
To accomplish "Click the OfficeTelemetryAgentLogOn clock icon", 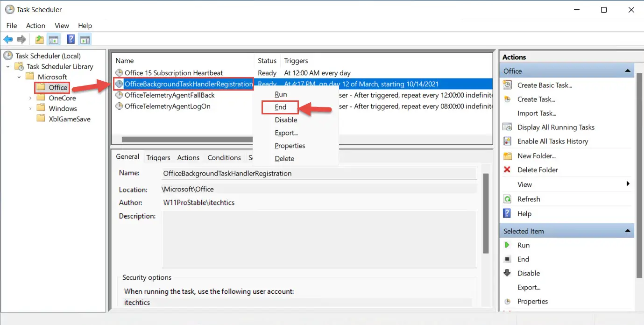I will pyautogui.click(x=119, y=106).
